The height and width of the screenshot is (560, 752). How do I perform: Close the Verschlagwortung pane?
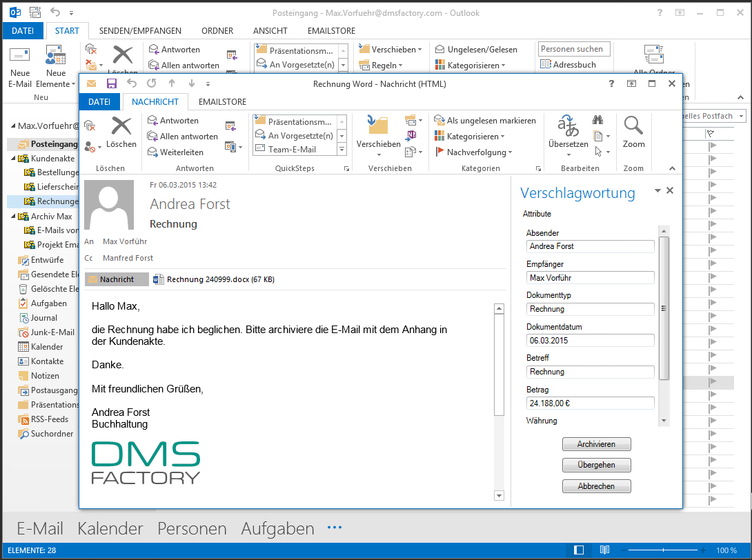pos(670,190)
